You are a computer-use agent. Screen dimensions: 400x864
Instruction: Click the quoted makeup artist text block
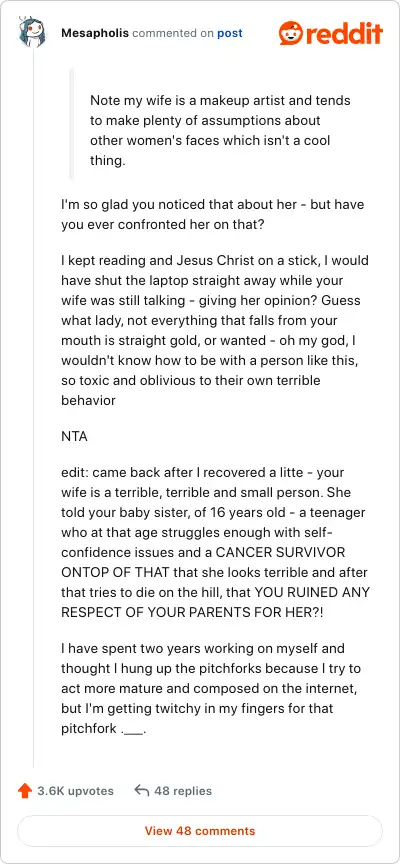tap(220, 131)
